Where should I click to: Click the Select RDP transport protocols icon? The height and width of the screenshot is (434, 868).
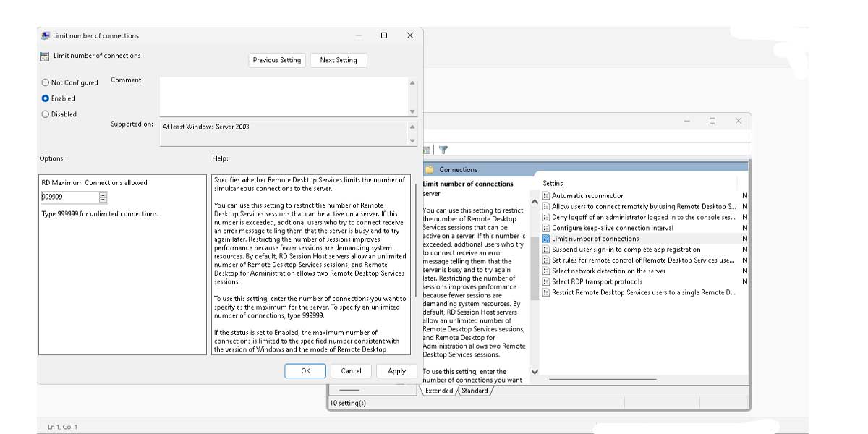pyautogui.click(x=546, y=282)
